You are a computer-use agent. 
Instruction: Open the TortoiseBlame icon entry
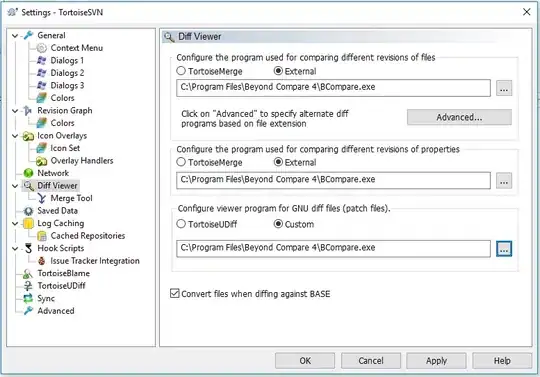[28, 273]
